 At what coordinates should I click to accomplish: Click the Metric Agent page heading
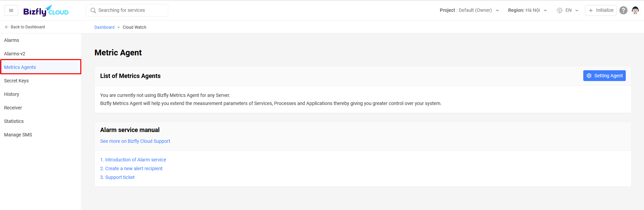118,53
